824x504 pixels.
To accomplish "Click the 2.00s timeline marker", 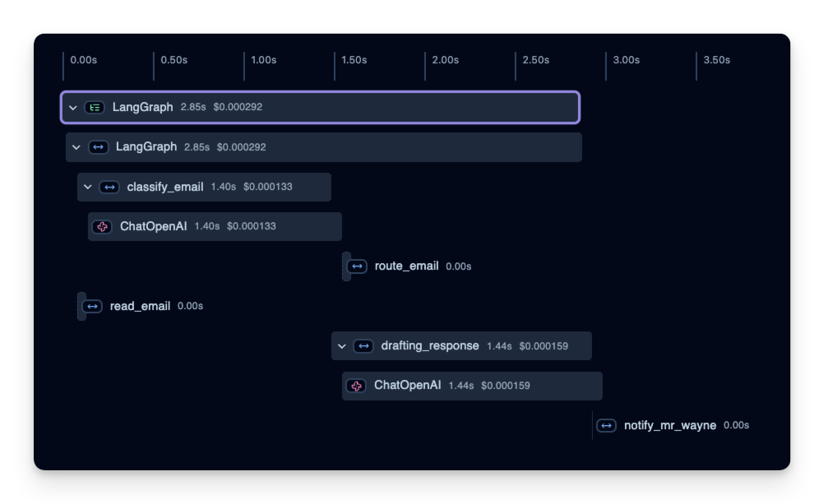I will [x=445, y=60].
